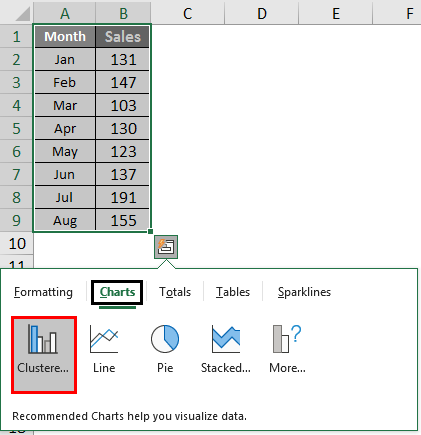Switch to the Formatting tab
Viewport: 421px width, 435px height.
tap(43, 292)
